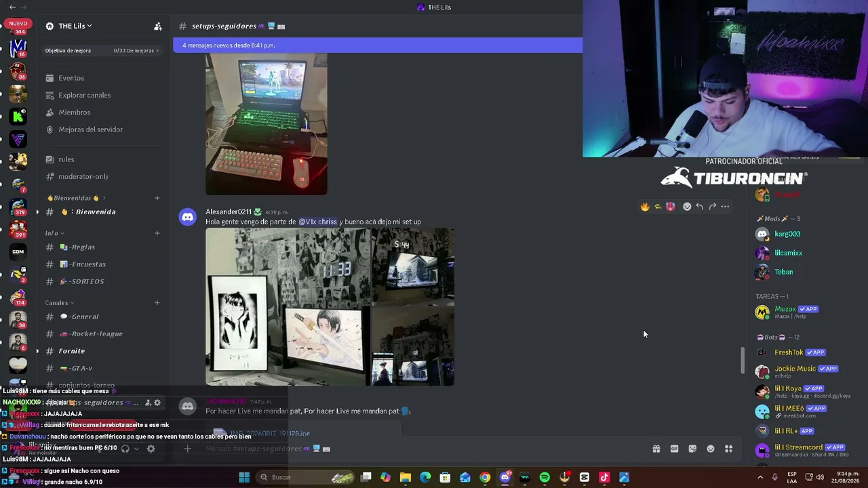Image resolution: width=868 pixels, height=488 pixels.
Task: Open TikTok from the taskbar
Action: click(604, 477)
